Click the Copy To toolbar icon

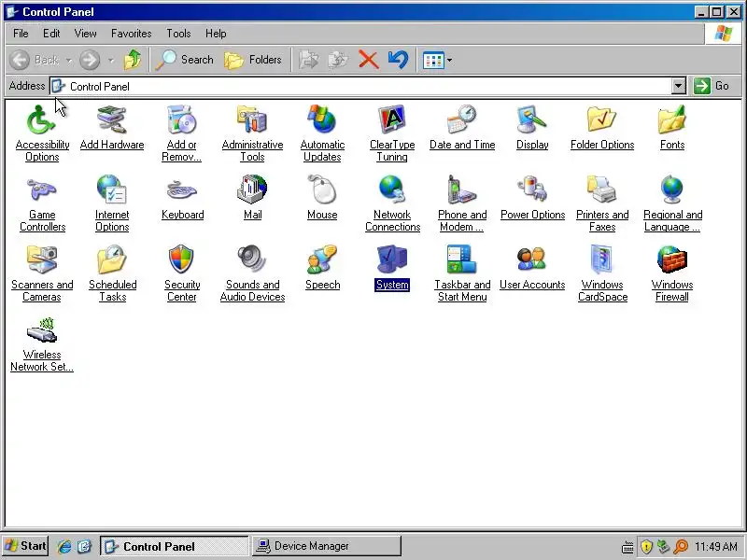(x=338, y=60)
